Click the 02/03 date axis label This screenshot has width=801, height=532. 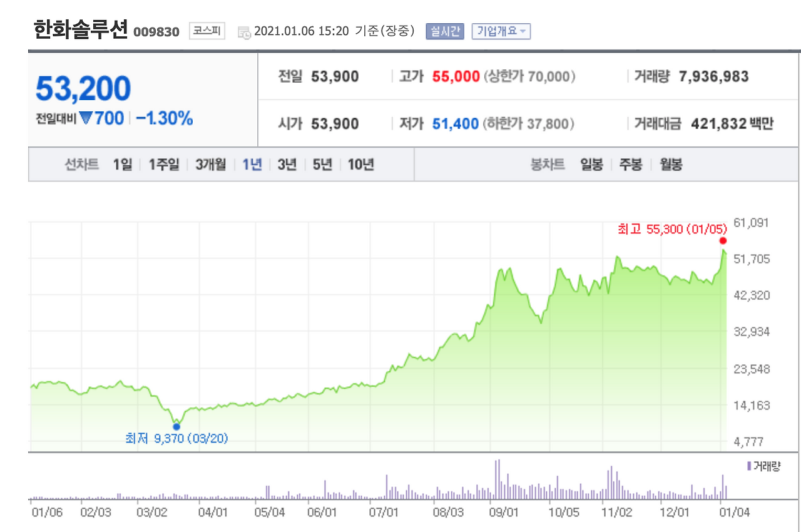point(96,512)
